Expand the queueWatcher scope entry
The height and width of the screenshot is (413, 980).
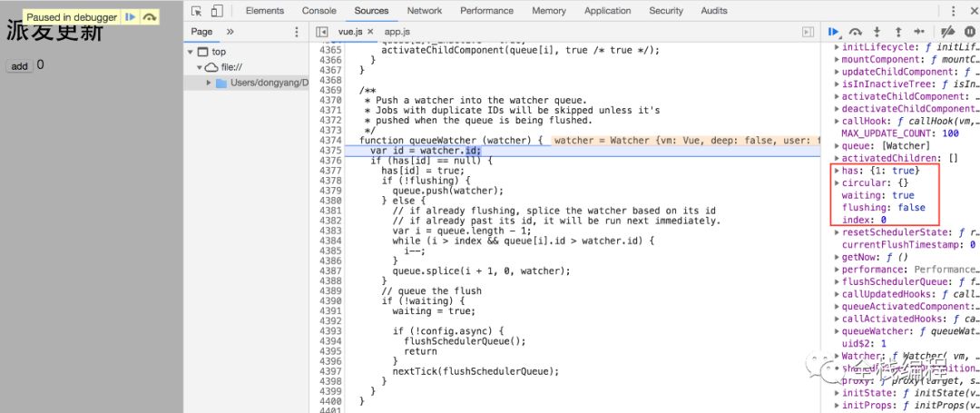(838, 332)
